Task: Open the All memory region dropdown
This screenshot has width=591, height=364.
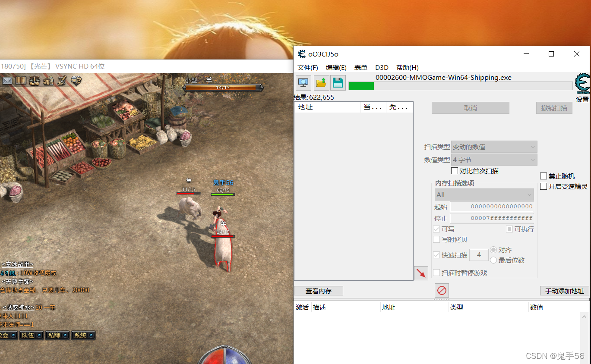Action: 484,195
